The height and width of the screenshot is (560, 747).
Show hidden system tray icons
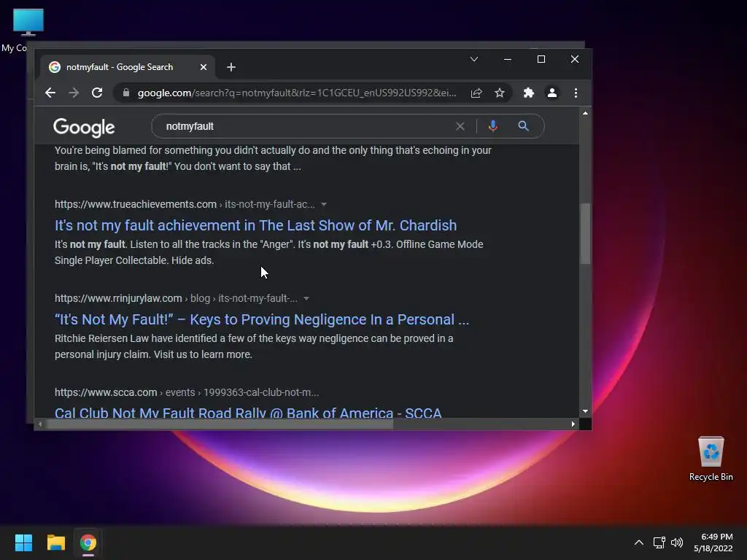(639, 542)
